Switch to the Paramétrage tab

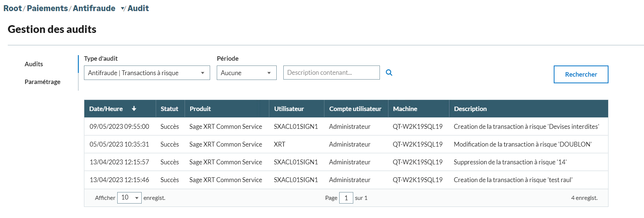[42, 82]
